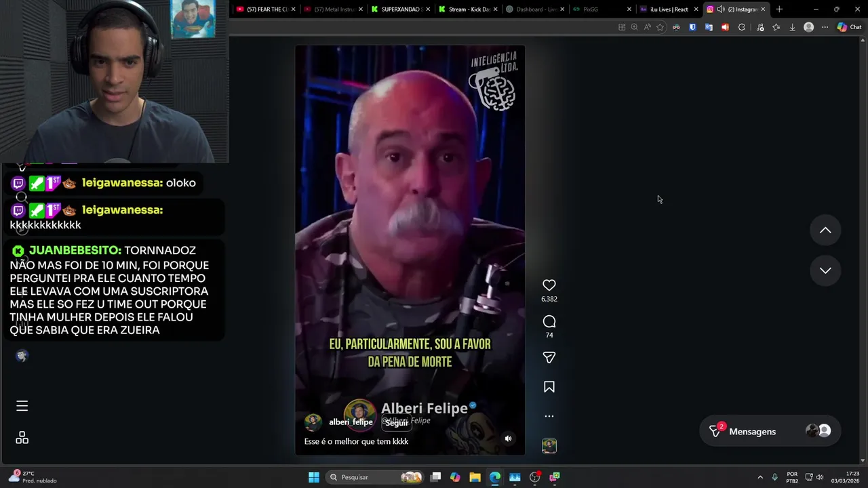This screenshot has height=488, width=868.
Task: Open Instagram hamburger menu in sidebar
Action: pyautogui.click(x=22, y=406)
